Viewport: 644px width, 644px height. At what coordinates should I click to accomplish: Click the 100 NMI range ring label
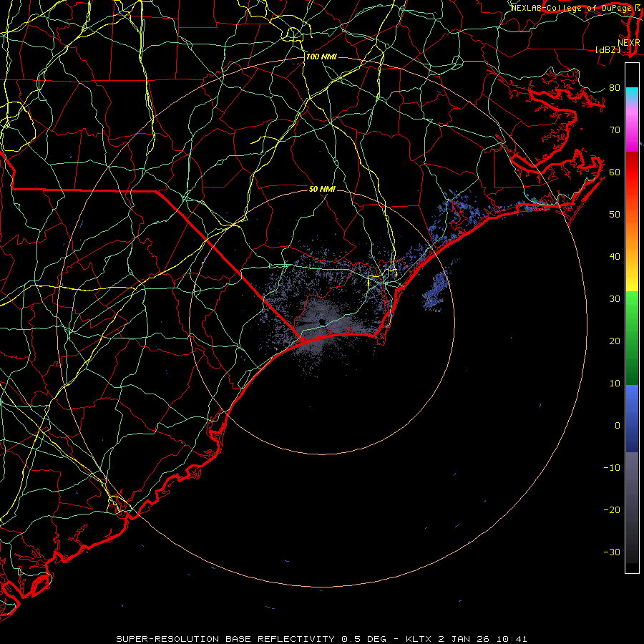click(x=321, y=57)
